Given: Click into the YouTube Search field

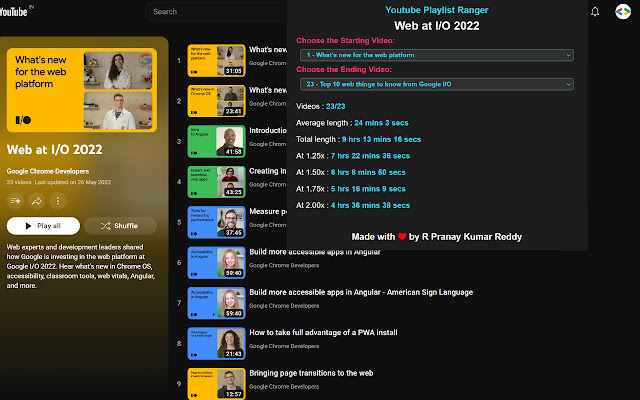Looking at the screenshot, I should [216, 12].
